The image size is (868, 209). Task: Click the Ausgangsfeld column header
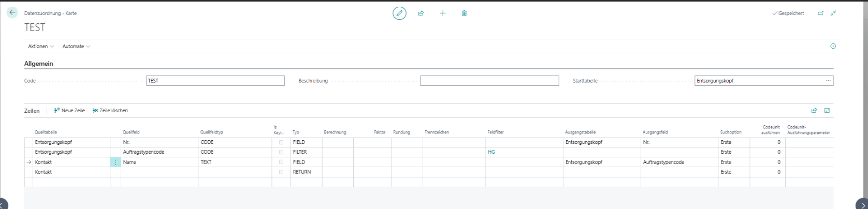655,132
